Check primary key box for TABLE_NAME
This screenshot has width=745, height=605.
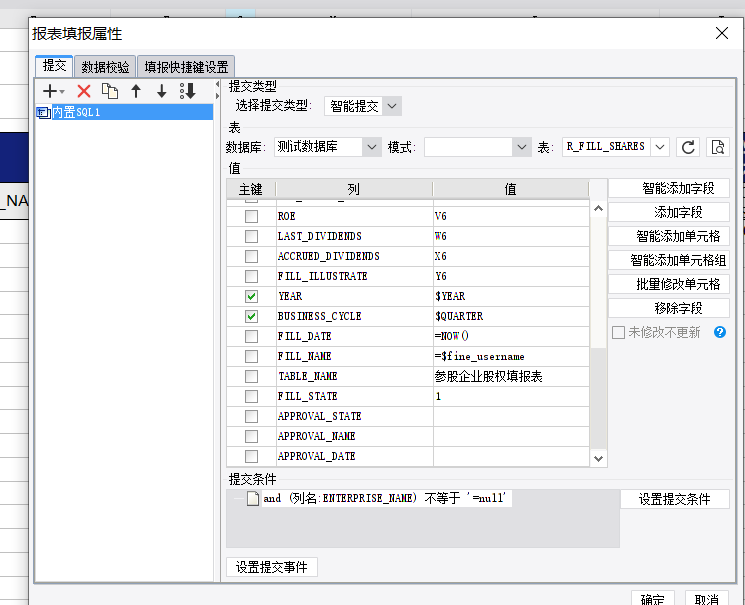[x=251, y=376]
